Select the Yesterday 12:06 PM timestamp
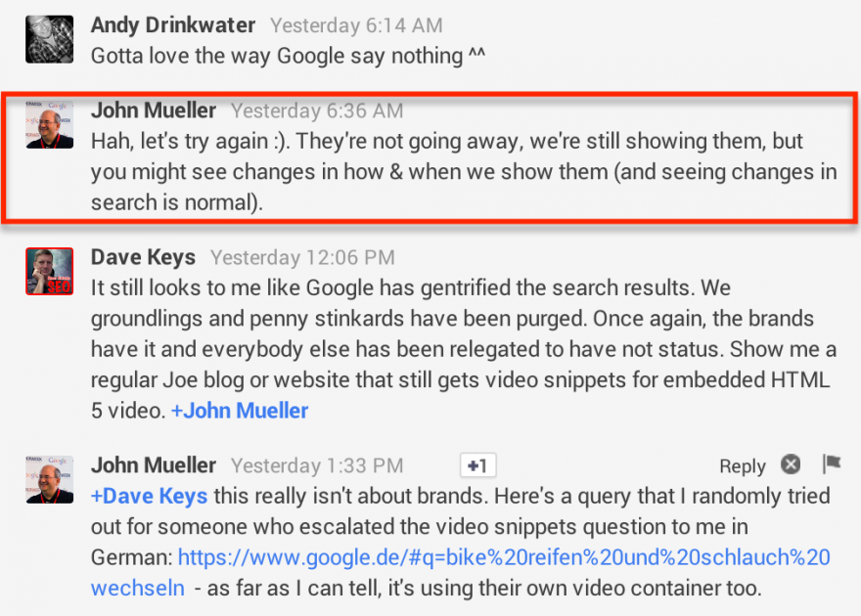This screenshot has width=861, height=616. pyautogui.click(x=302, y=257)
